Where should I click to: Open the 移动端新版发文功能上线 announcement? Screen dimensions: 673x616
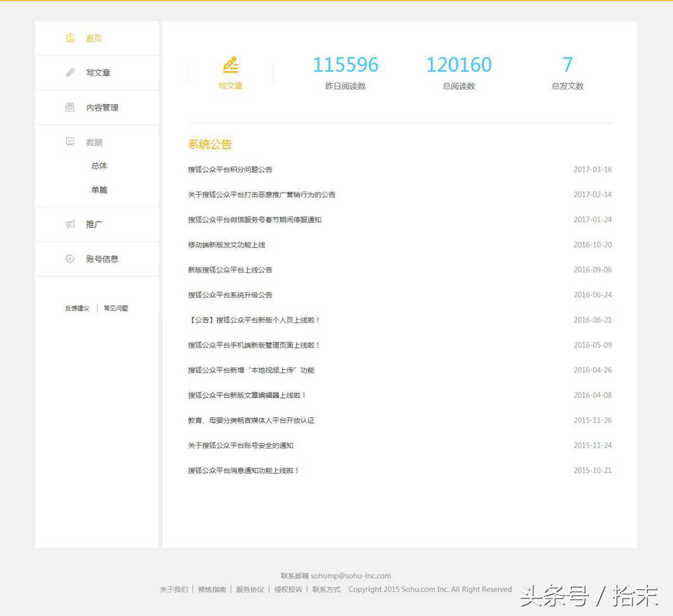[226, 245]
